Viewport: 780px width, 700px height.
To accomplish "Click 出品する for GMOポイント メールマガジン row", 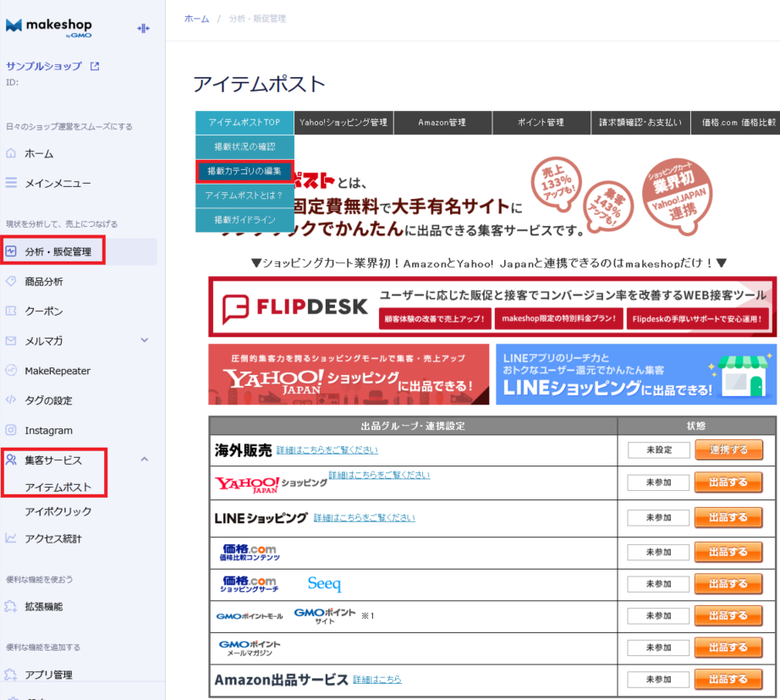I will point(728,648).
